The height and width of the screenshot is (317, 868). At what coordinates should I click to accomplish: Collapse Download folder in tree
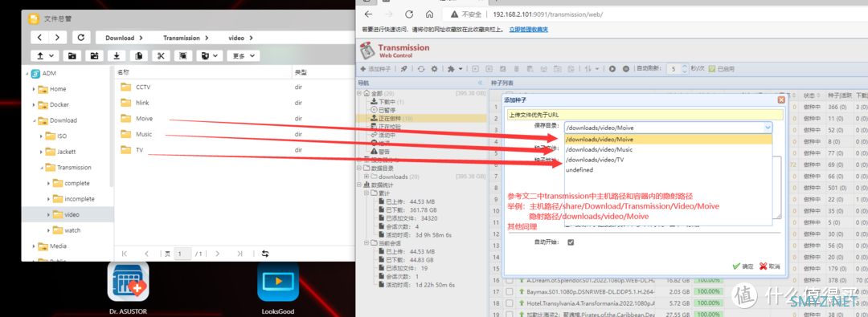coord(34,120)
